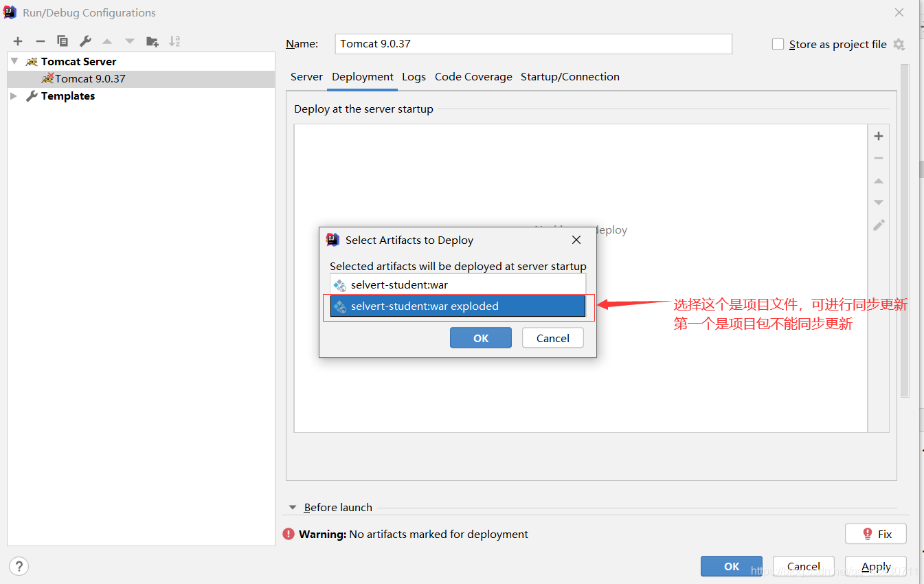
Task: Switch to the Deployment tab
Action: [x=363, y=77]
